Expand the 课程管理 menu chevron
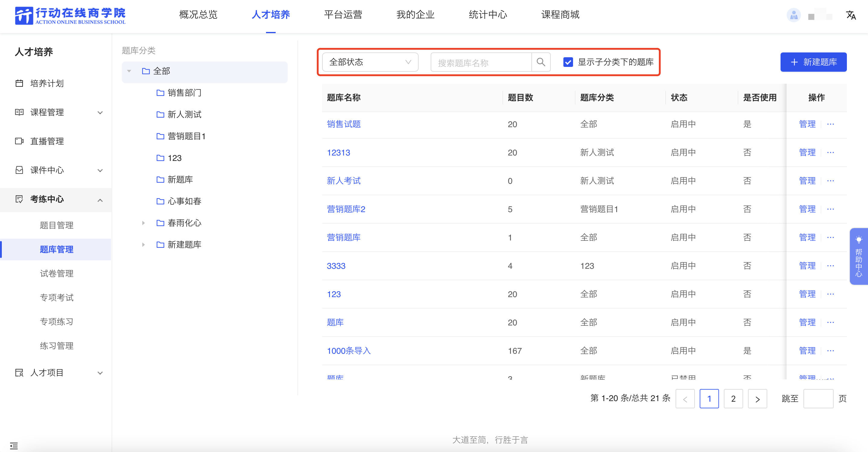This screenshot has width=868, height=452. (x=100, y=112)
